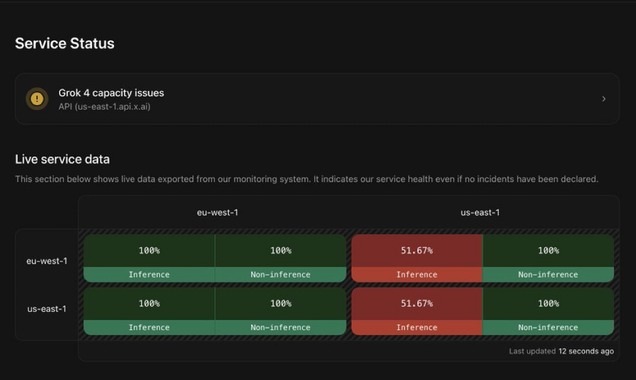
Task: Click us-east-1 row, eu-west-1 column Inference 100% cell
Action: (149, 311)
